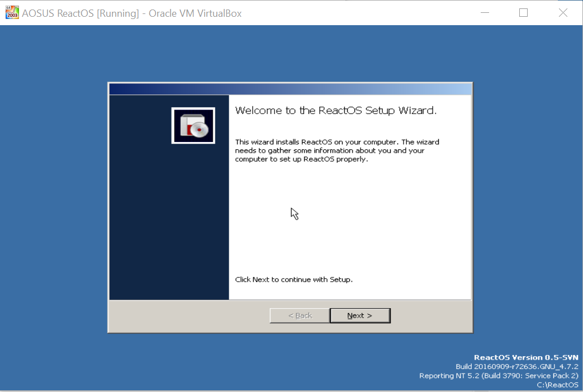
Task: Click the wizard description paragraph text
Action: pos(337,150)
